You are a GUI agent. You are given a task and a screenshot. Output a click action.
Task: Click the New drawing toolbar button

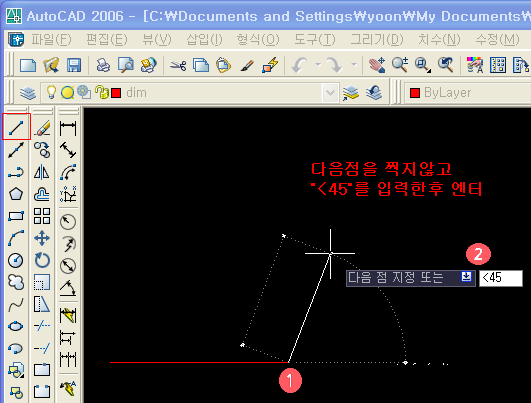pos(28,65)
